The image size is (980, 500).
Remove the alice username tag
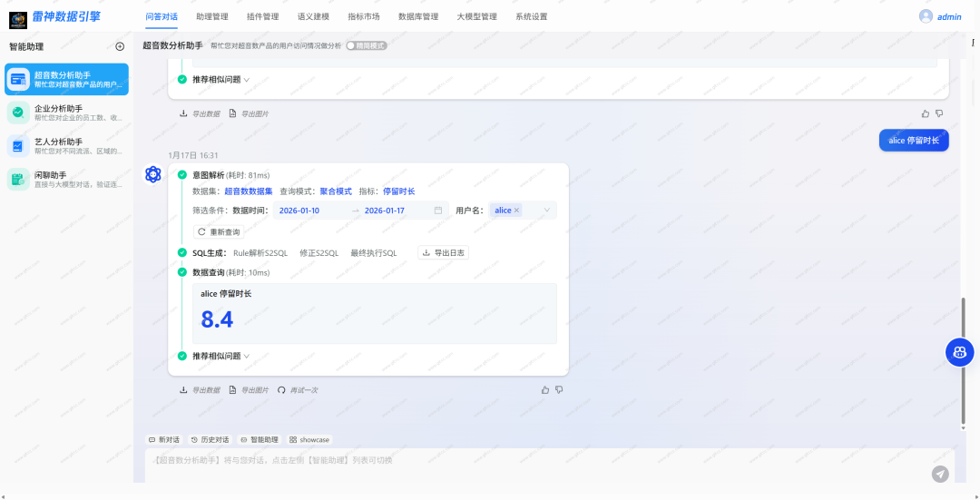click(x=516, y=211)
